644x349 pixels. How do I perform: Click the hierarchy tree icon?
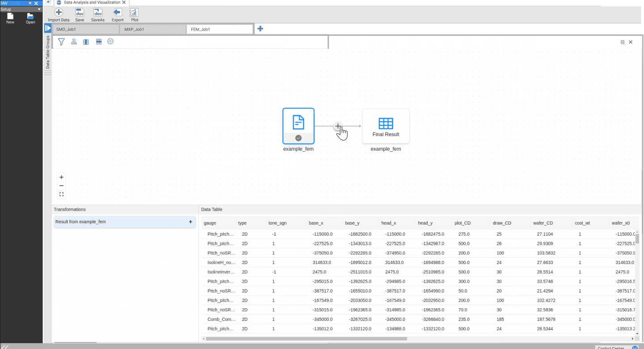point(74,42)
